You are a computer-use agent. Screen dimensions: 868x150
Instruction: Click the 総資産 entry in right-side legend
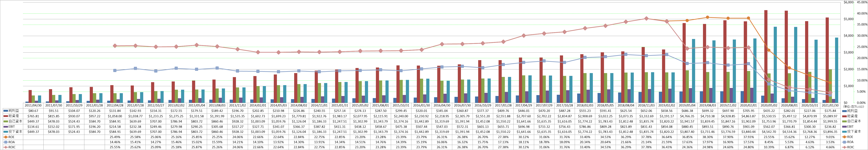(850, 116)
